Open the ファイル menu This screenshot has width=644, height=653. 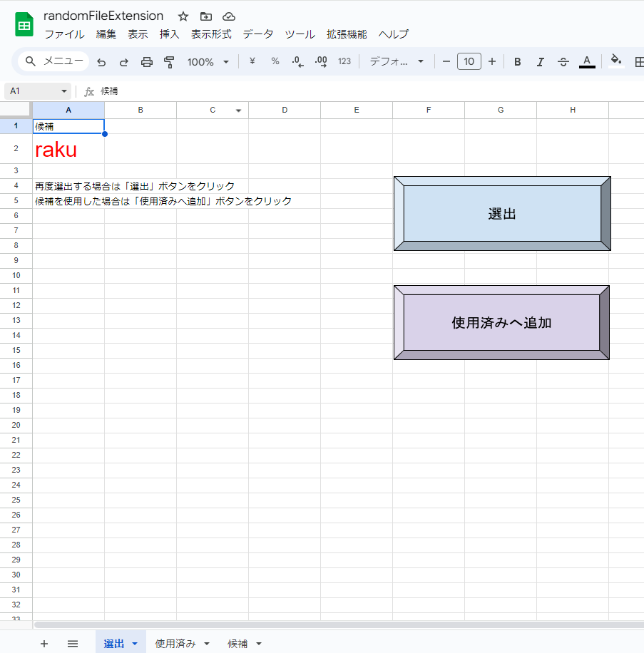[x=65, y=34]
